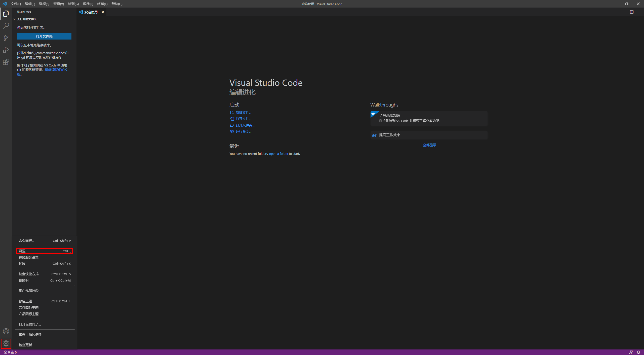Open the Source Control view icon
The height and width of the screenshot is (355, 644).
6,38
